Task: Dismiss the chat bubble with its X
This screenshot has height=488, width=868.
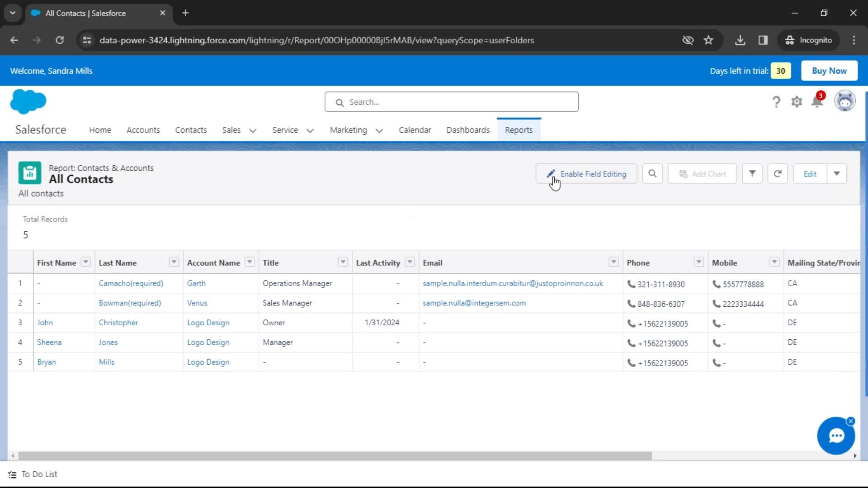Action: 850,421
